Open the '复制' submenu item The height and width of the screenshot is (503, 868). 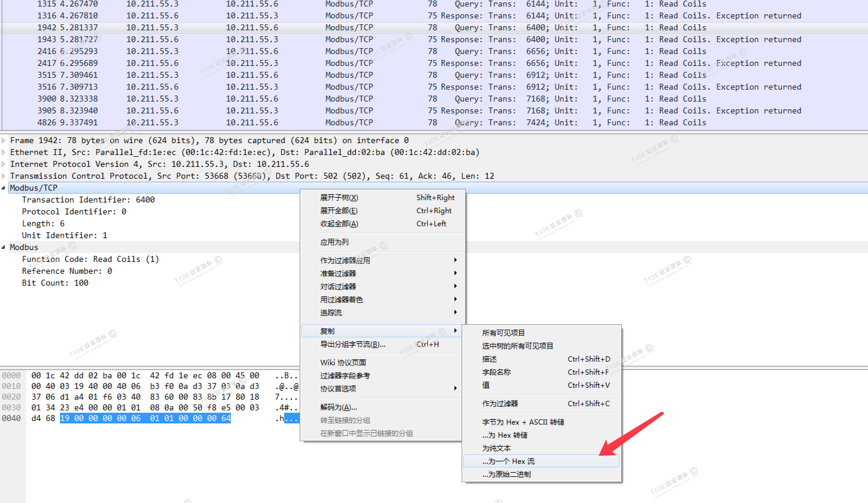coord(327,331)
